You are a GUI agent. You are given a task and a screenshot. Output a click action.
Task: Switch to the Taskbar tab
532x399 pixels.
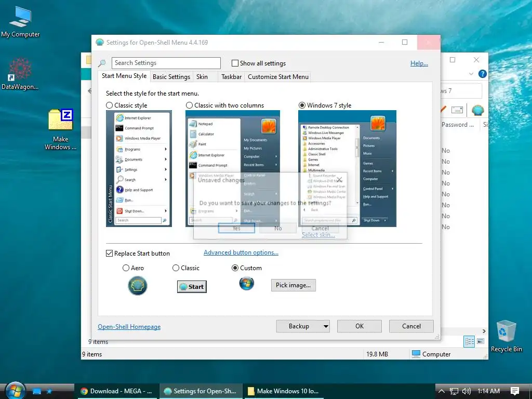(231, 77)
